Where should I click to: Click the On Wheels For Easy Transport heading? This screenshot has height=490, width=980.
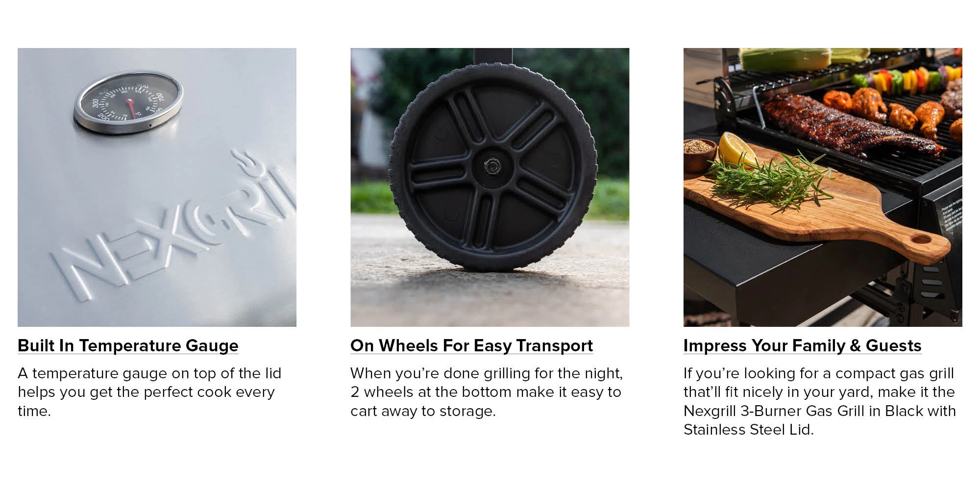471,345
